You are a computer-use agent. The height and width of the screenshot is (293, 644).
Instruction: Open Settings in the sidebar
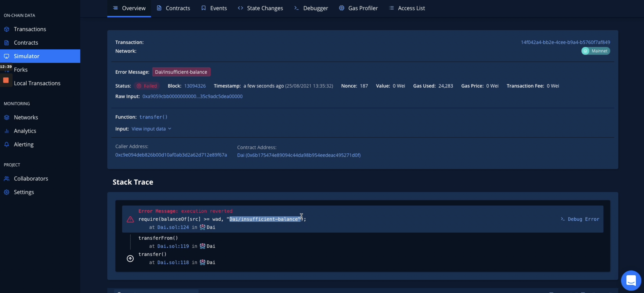pyautogui.click(x=24, y=192)
